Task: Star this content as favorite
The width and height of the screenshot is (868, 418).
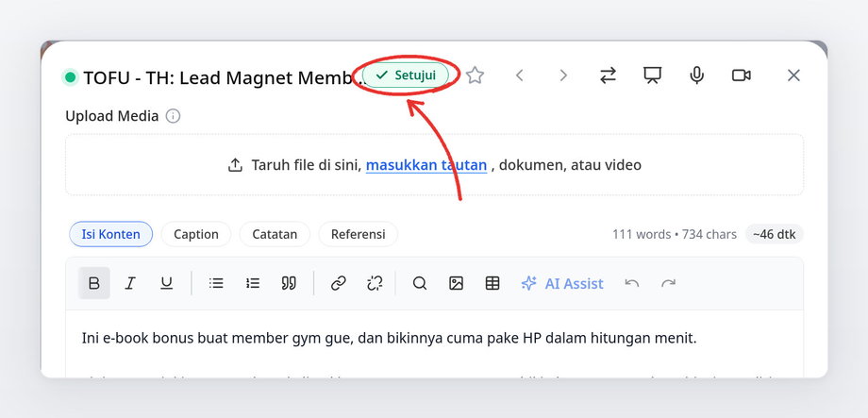Action: [x=475, y=75]
